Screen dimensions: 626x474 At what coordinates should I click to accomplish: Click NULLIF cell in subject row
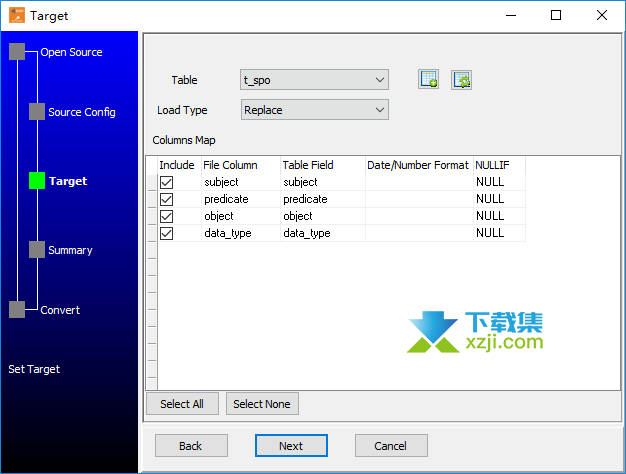[499, 182]
